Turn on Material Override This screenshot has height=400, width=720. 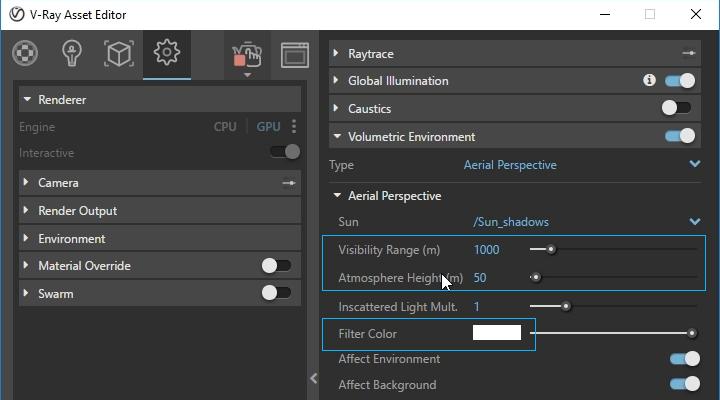276,266
